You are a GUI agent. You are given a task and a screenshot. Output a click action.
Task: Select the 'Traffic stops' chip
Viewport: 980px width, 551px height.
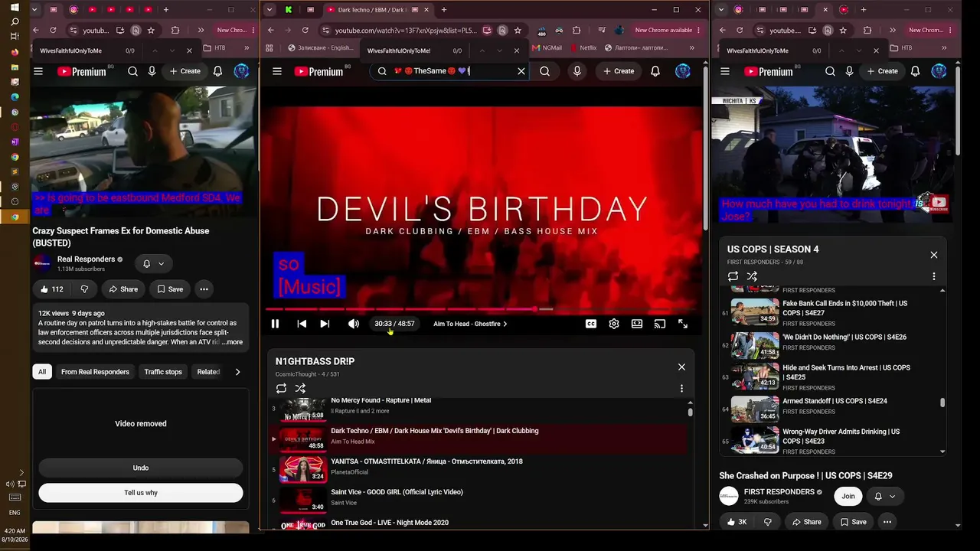coord(163,372)
